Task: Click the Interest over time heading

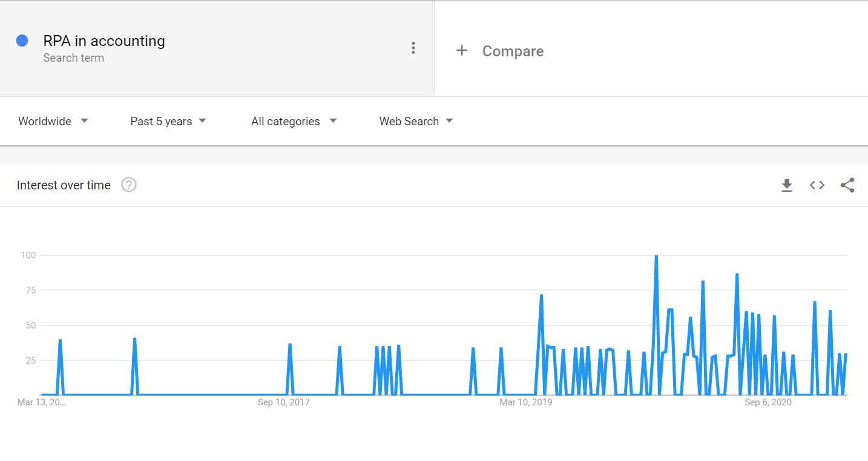Action: click(64, 185)
